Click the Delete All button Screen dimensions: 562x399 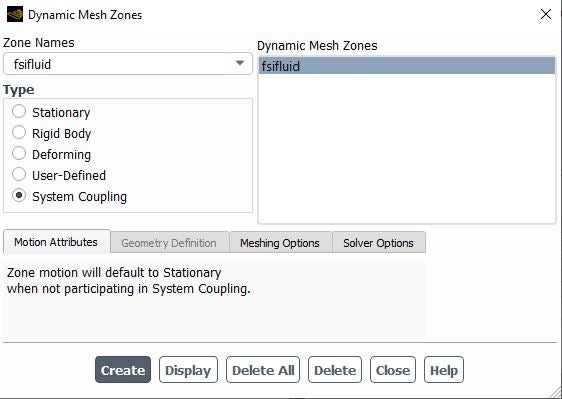263,370
